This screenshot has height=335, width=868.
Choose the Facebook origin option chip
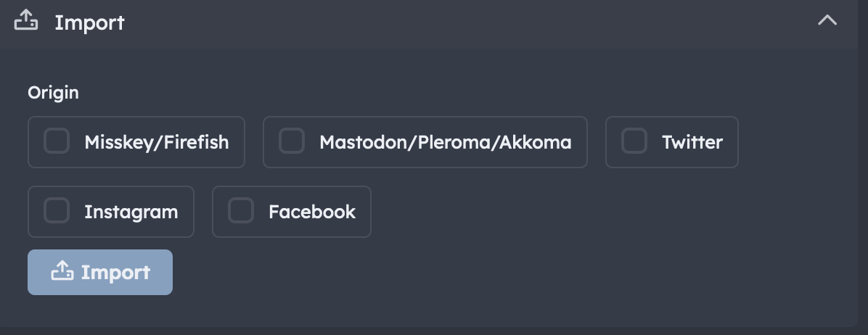pos(292,212)
